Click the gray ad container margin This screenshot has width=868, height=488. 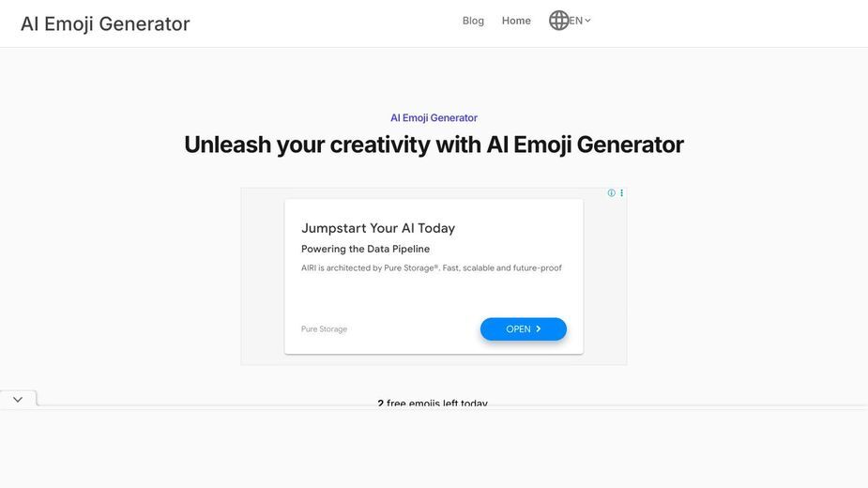click(x=263, y=277)
